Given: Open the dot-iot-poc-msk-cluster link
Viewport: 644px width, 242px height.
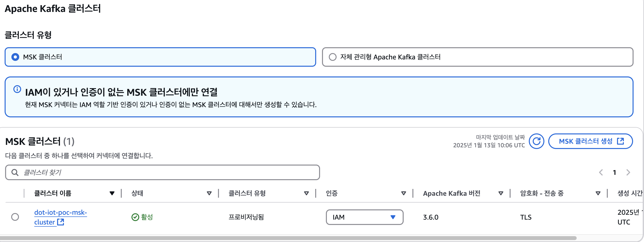Looking at the screenshot, I should pyautogui.click(x=61, y=217).
